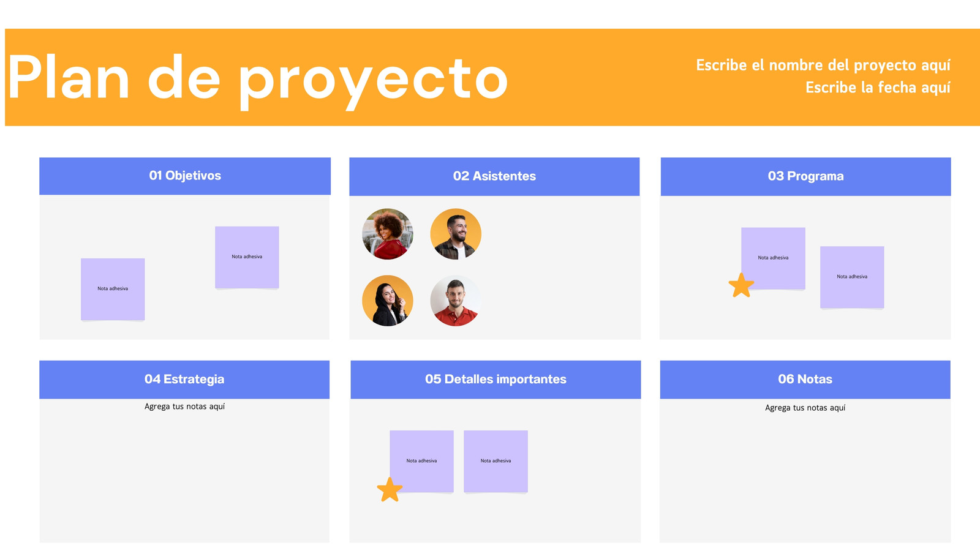Image resolution: width=980 pixels, height=551 pixels.
Task: Select the 02 Asistentes header
Action: click(x=494, y=176)
